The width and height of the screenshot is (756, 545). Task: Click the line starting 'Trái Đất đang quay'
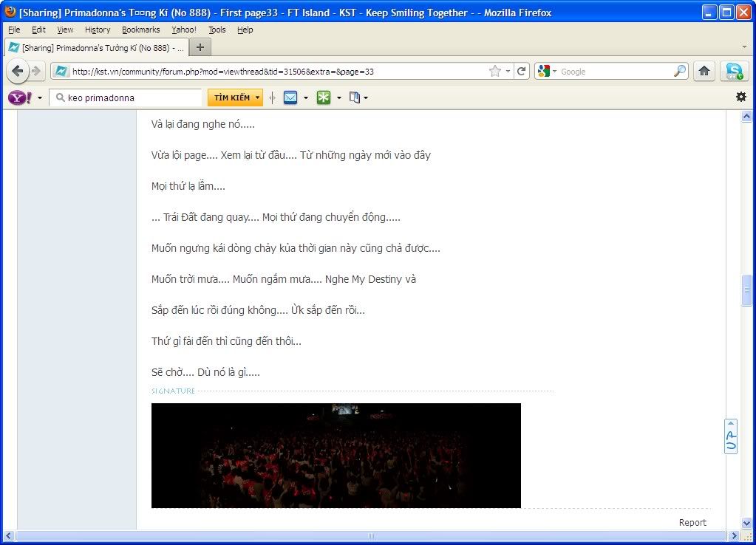pos(276,217)
